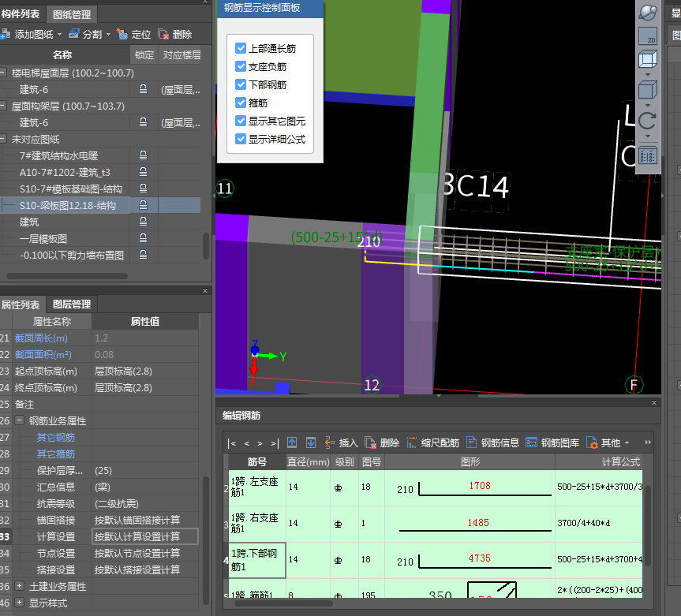
Task: Switch to 2D view icon
Action: point(648,36)
